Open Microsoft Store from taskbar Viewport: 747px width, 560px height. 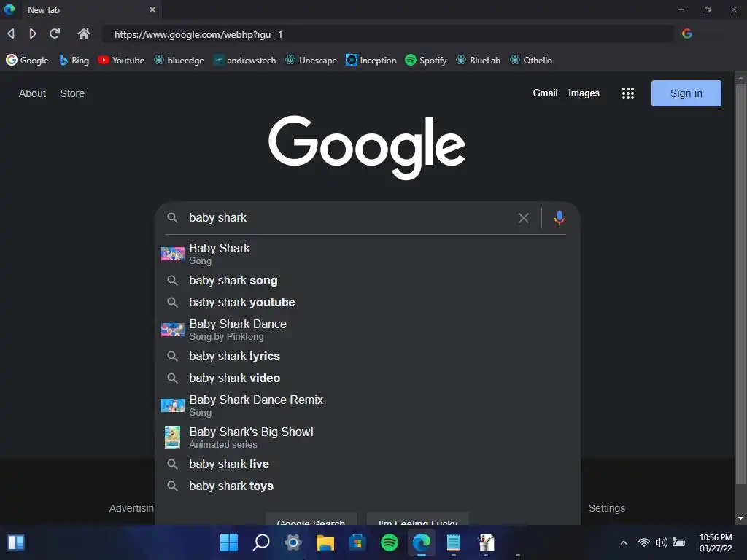(357, 542)
